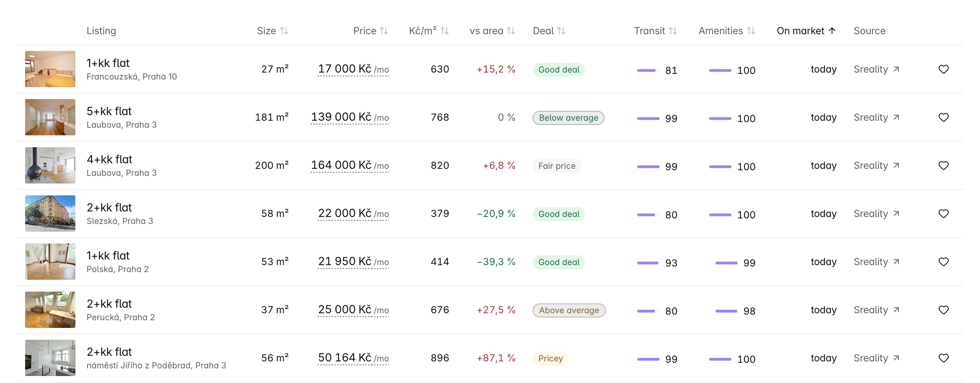This screenshot has height=383, width=980.
Task: Sort by Deal column header
Action: (549, 31)
